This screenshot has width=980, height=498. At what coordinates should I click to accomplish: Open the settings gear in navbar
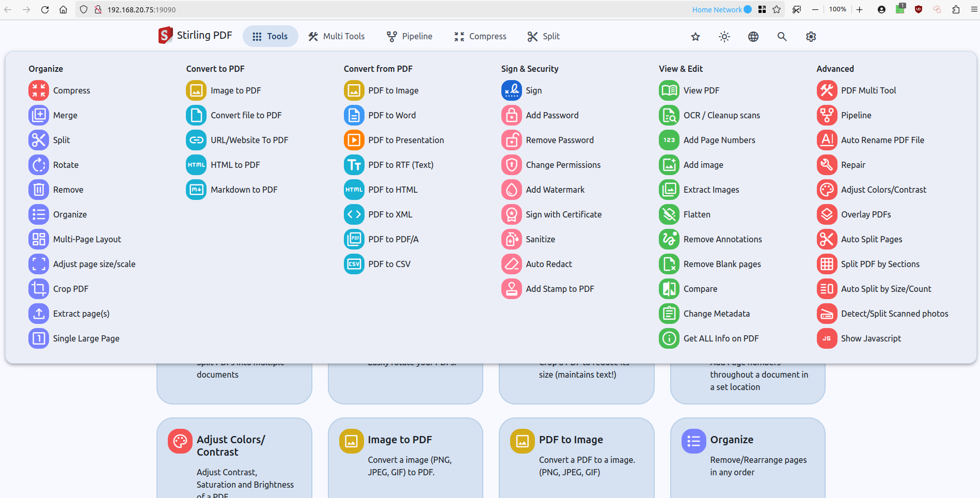tap(811, 37)
